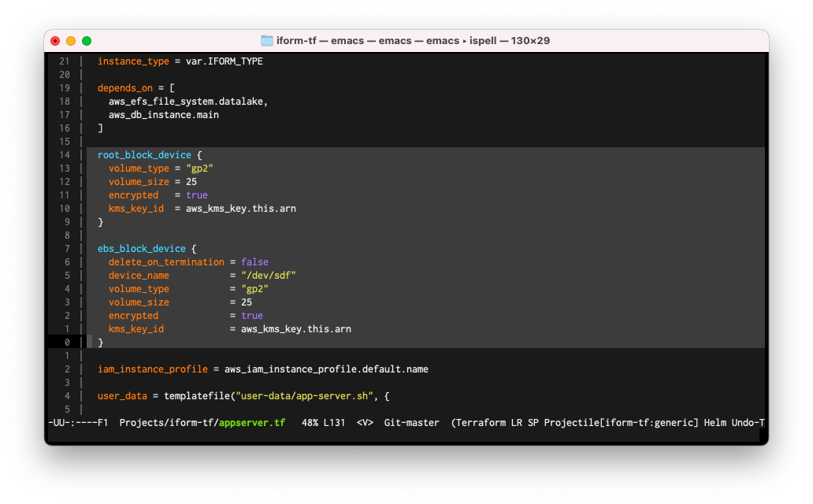813x504 pixels.
Task: Click 'kms_key_id' in ebs_block_device
Action: (x=135, y=329)
